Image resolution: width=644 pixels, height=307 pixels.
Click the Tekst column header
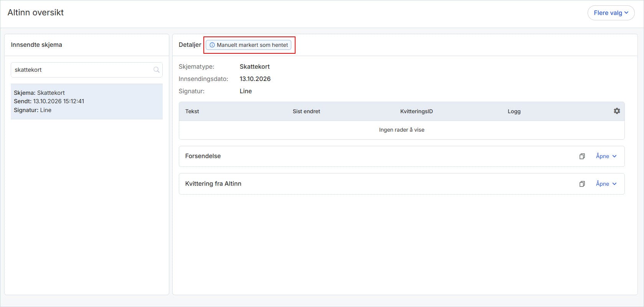pos(192,111)
